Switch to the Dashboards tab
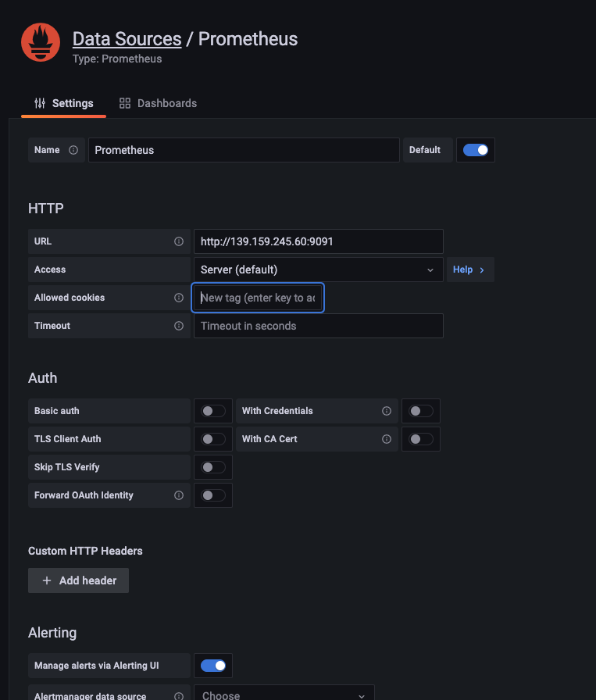The width and height of the screenshot is (596, 700). tap(158, 103)
